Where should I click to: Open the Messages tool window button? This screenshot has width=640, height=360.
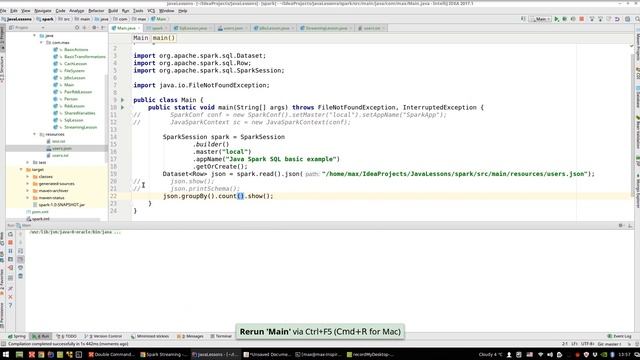190,336
